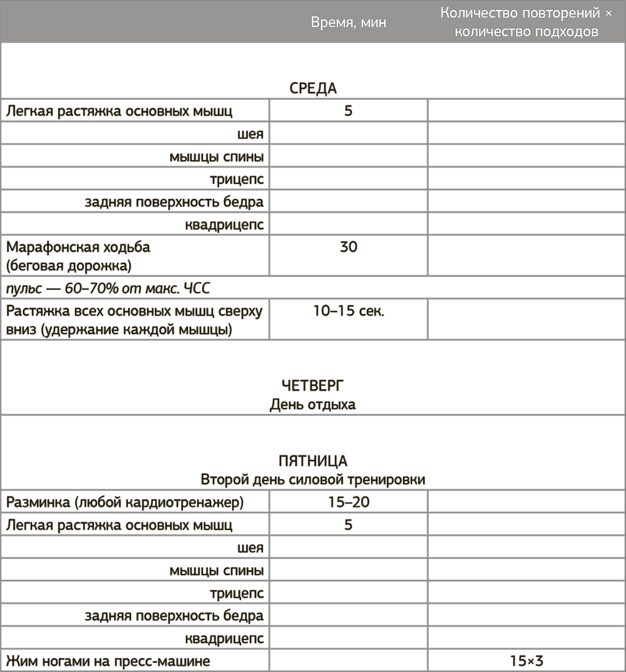The height and width of the screenshot is (672, 626).
Task: Select the '15×3' repetitions cell
Action: click(x=526, y=661)
